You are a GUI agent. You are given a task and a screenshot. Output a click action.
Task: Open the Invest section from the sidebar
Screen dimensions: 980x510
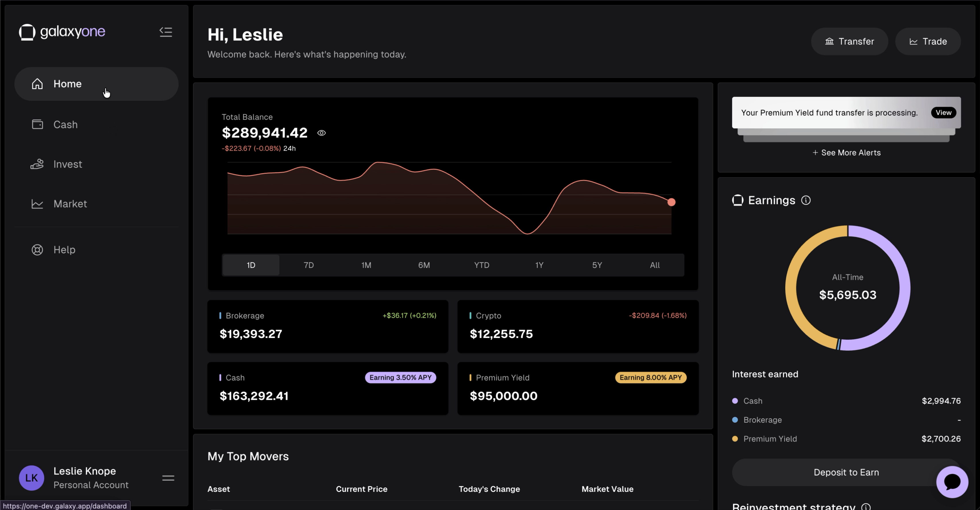pos(68,164)
